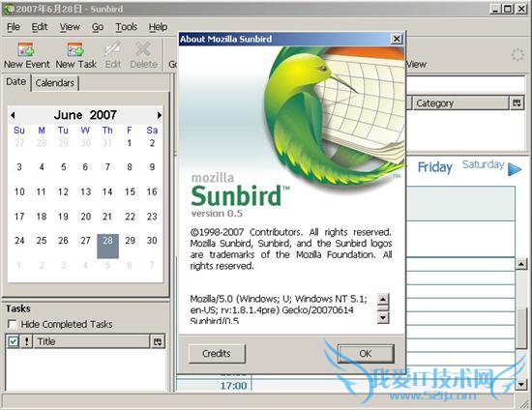Select June 24 in mini calendar

pos(19,241)
